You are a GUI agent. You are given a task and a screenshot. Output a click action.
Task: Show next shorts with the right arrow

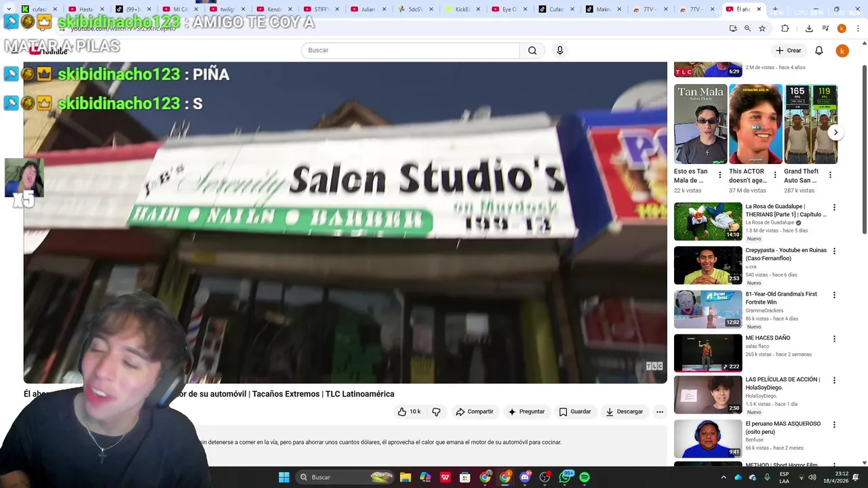(x=835, y=133)
